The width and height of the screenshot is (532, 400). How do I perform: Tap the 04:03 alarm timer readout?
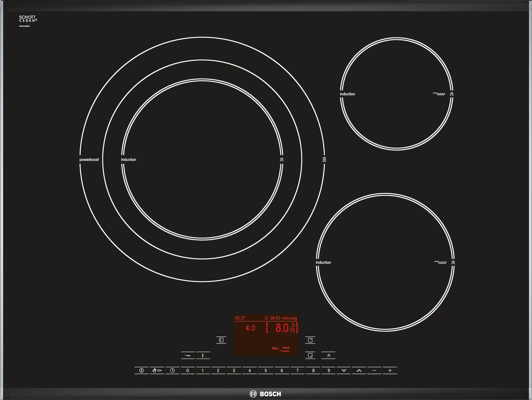[275, 318]
